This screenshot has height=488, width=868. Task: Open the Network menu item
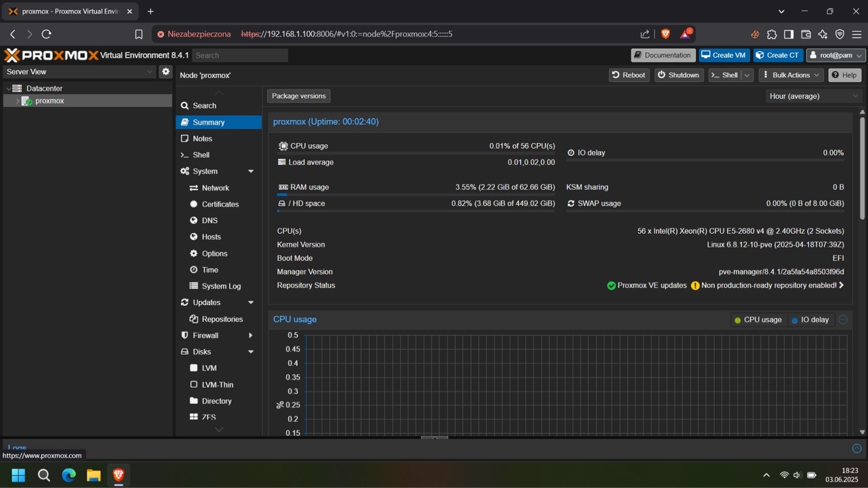(x=215, y=188)
